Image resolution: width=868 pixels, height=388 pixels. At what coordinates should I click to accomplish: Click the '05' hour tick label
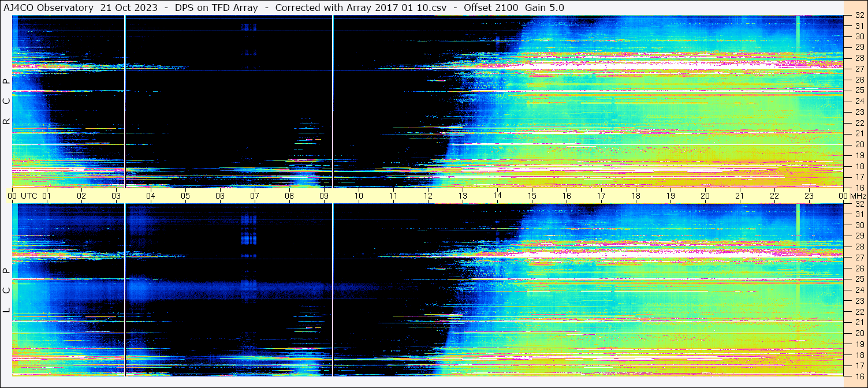pos(185,196)
